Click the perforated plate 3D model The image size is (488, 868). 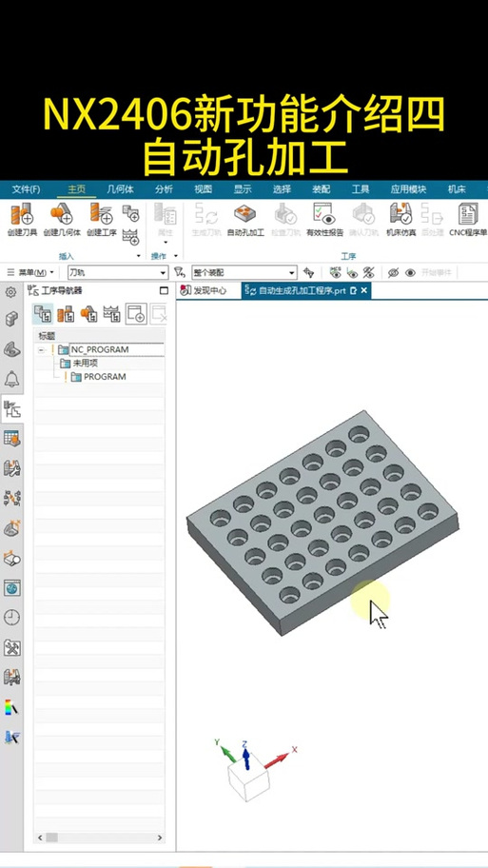[322, 523]
